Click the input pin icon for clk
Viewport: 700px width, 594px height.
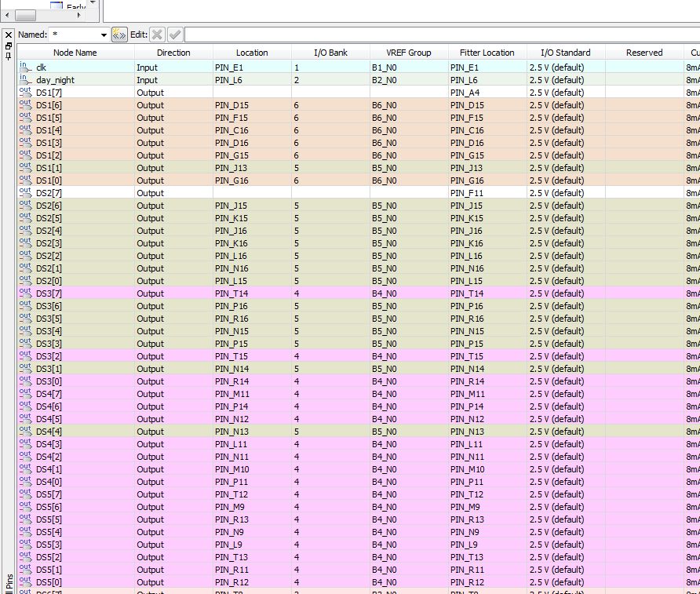pyautogui.click(x=26, y=67)
